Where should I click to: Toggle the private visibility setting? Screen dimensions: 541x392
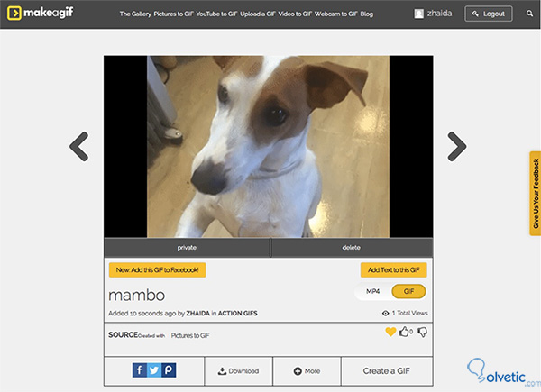coord(187,248)
